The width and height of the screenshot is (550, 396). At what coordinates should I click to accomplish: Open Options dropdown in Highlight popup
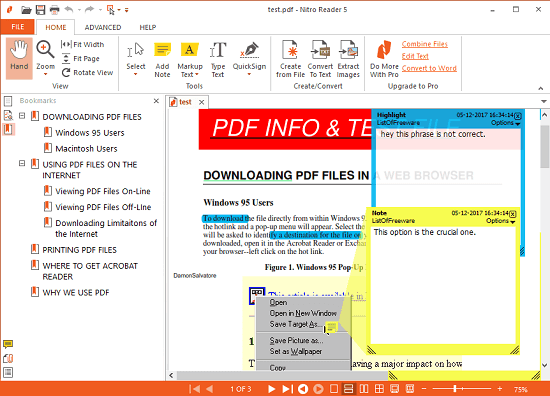click(x=505, y=123)
